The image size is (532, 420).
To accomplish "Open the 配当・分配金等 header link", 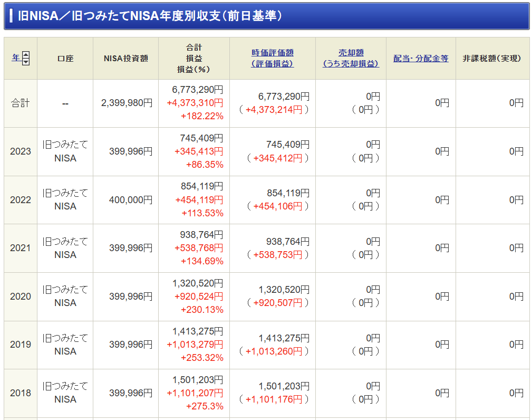I will point(421,59).
